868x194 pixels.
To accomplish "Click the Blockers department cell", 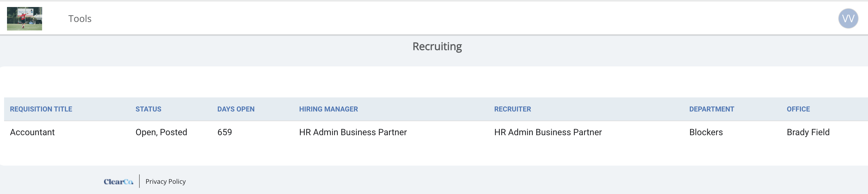I will pyautogui.click(x=706, y=132).
